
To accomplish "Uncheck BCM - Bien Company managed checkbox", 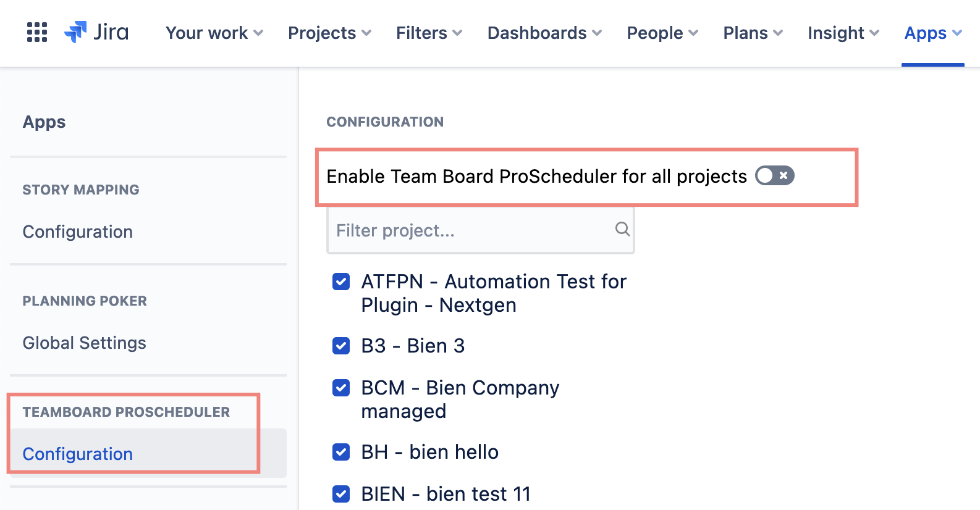I will tap(341, 388).
